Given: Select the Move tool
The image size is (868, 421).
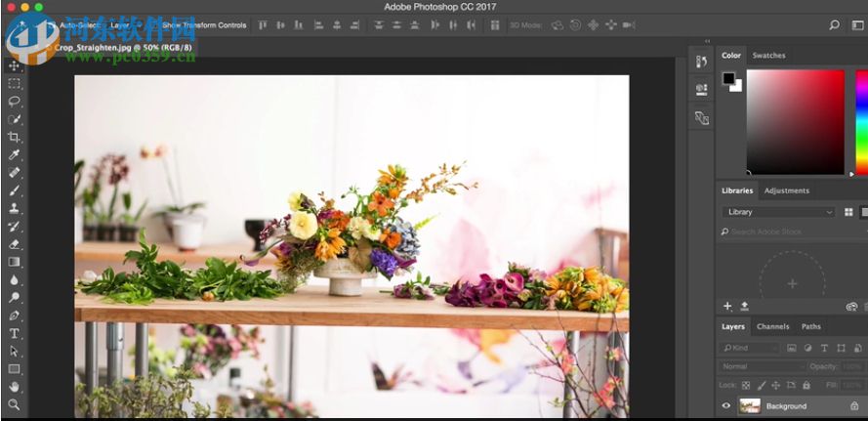Looking at the screenshot, I should coord(14,65).
